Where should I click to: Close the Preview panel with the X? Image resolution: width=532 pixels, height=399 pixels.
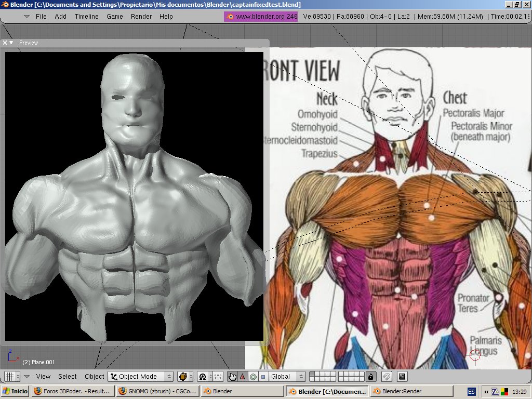(x=5, y=43)
